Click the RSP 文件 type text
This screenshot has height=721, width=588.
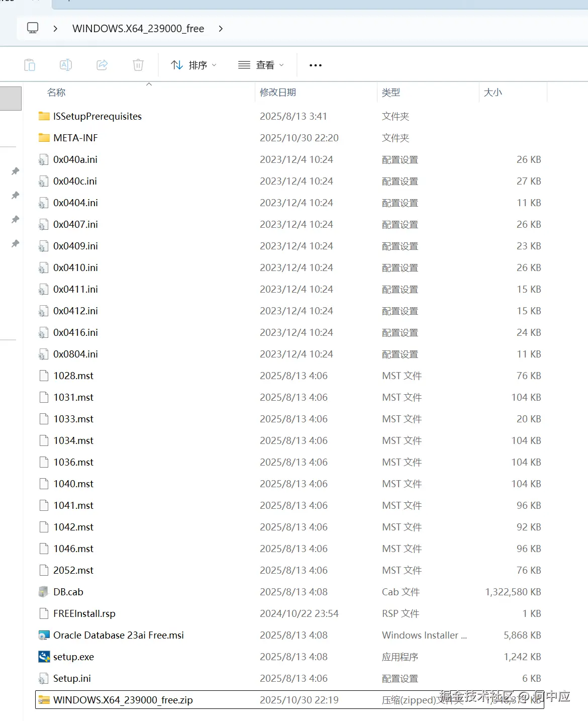tap(401, 613)
